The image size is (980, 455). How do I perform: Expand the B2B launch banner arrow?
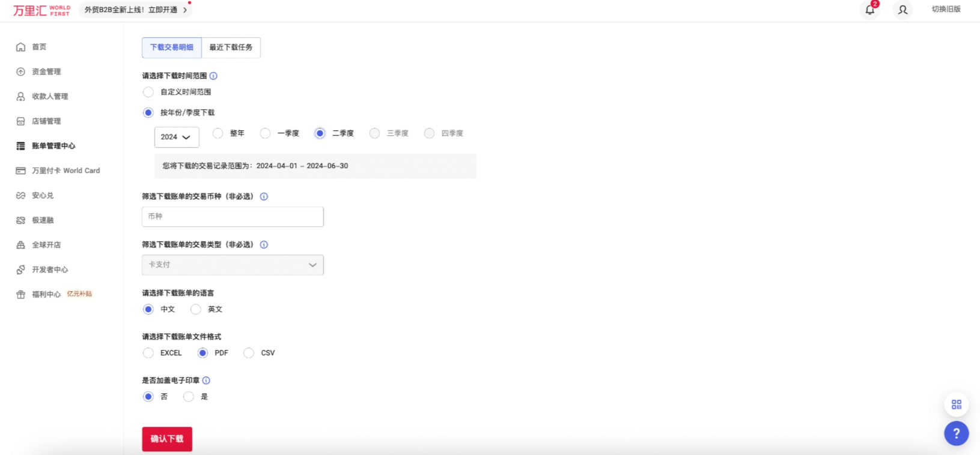[185, 10]
